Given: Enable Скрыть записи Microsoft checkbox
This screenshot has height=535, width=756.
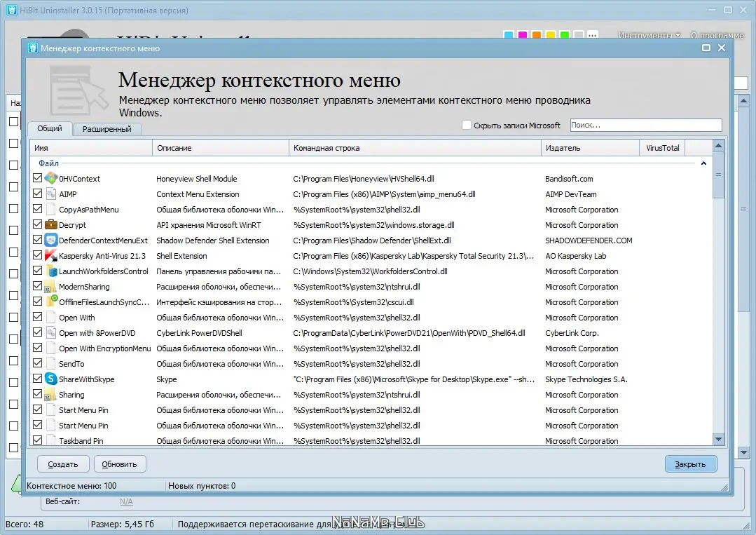Looking at the screenshot, I should [466, 125].
